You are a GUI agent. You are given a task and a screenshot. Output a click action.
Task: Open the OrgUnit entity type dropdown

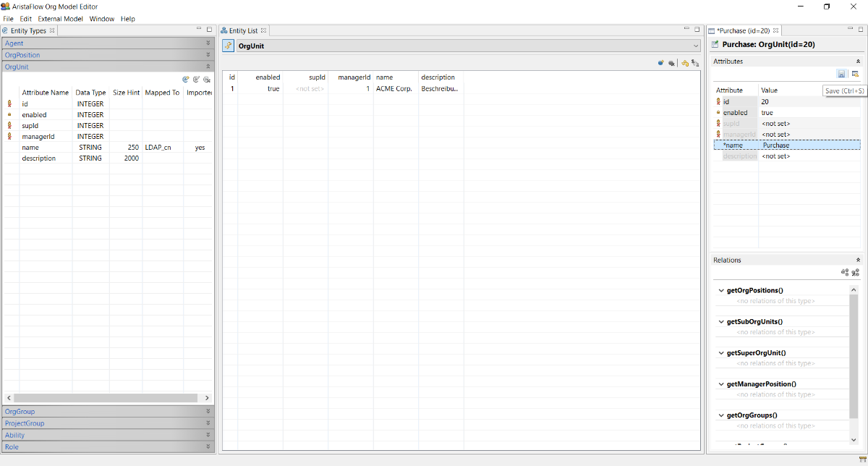click(695, 46)
